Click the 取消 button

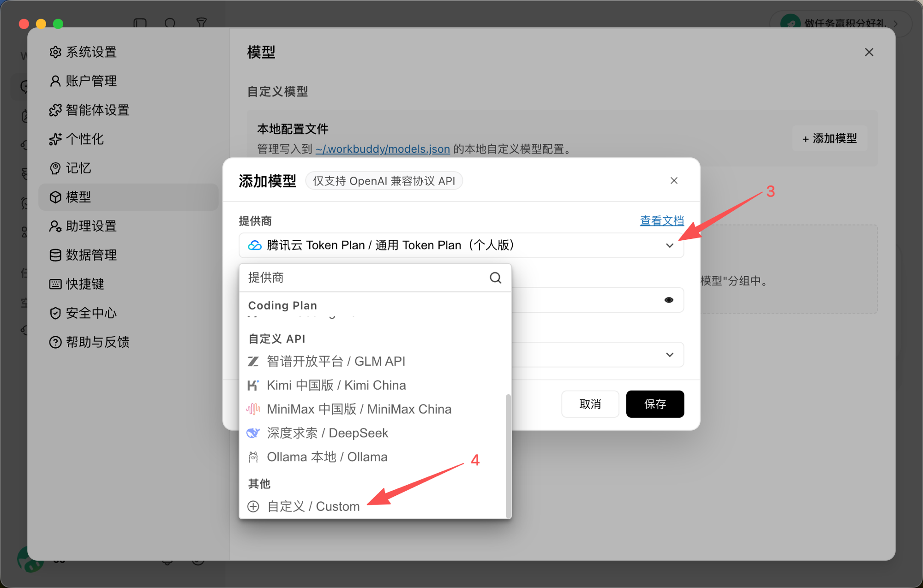click(590, 404)
